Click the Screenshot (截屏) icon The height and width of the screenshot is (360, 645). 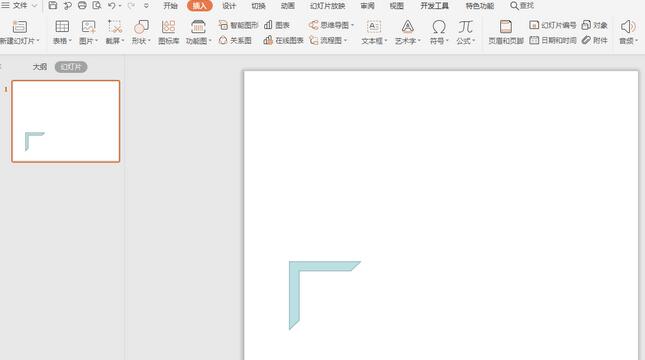coord(115,26)
